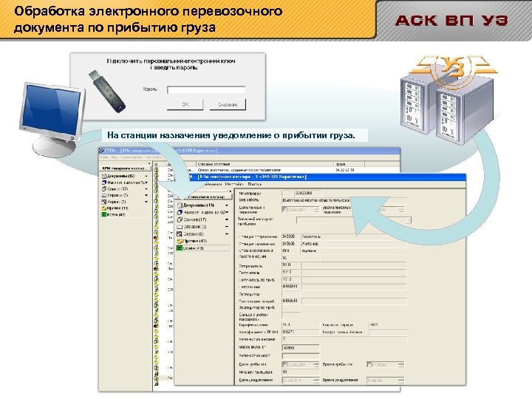The image size is (532, 399).
Task: Expand Документы (6) arrow in back window
Action: point(146,177)
